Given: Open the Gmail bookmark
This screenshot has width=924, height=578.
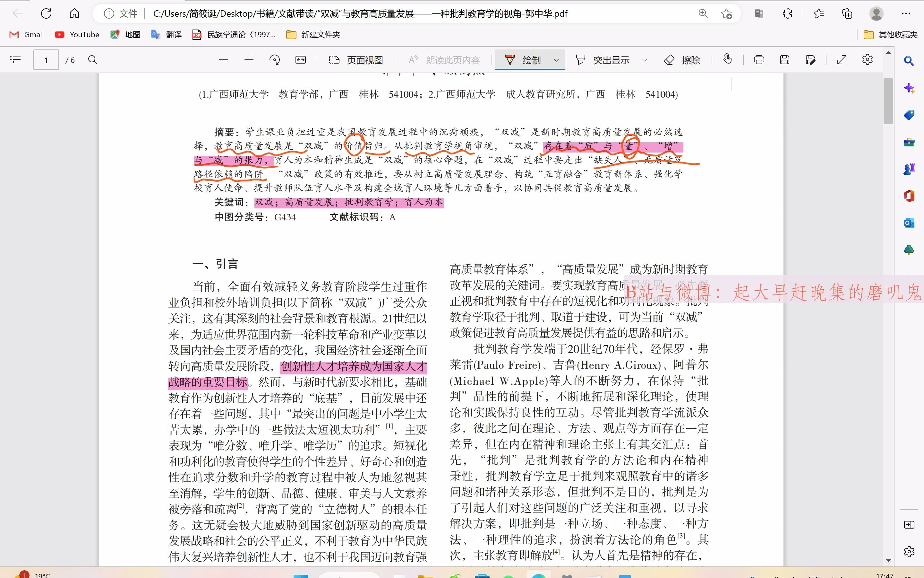Looking at the screenshot, I should 26,35.
